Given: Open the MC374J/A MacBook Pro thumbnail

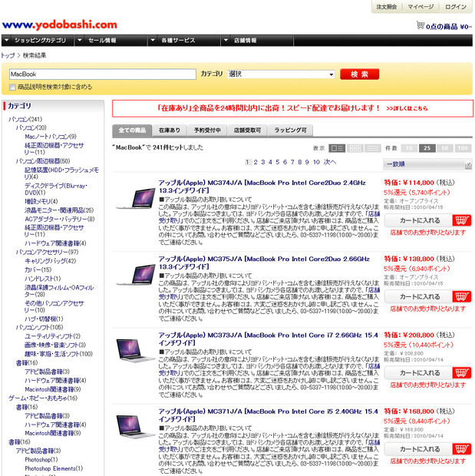Looking at the screenshot, I should tap(136, 198).
